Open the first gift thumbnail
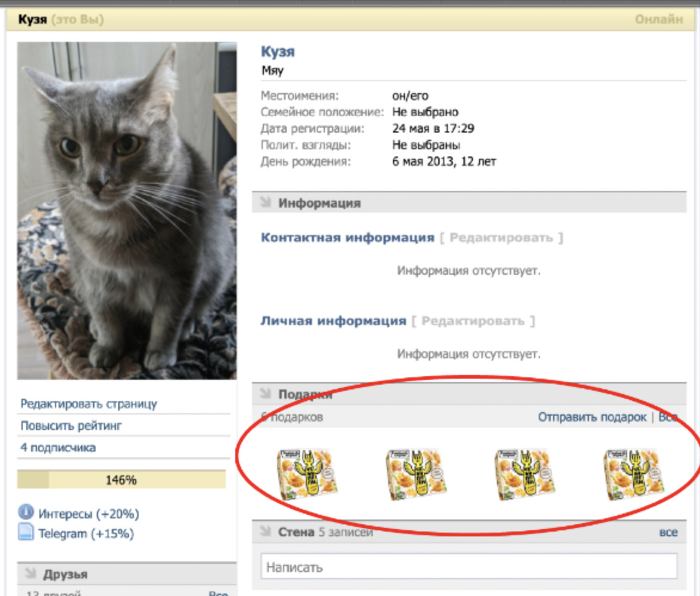Image resolution: width=700 pixels, height=596 pixels. [x=307, y=474]
